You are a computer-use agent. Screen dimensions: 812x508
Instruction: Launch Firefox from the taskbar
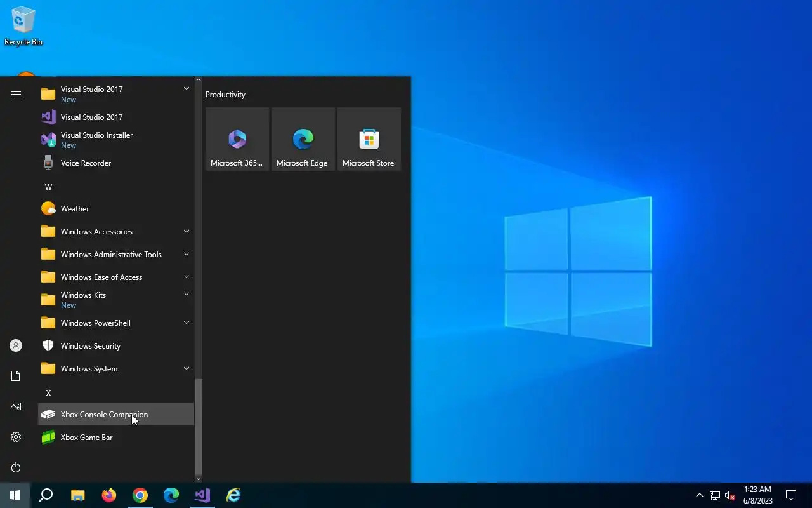click(109, 495)
